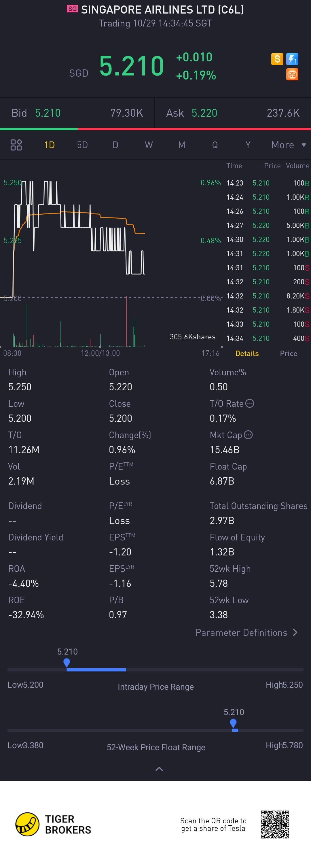The height and width of the screenshot is (868, 311).
Task: Switch to the W weekly chart tab
Action: [x=149, y=145]
